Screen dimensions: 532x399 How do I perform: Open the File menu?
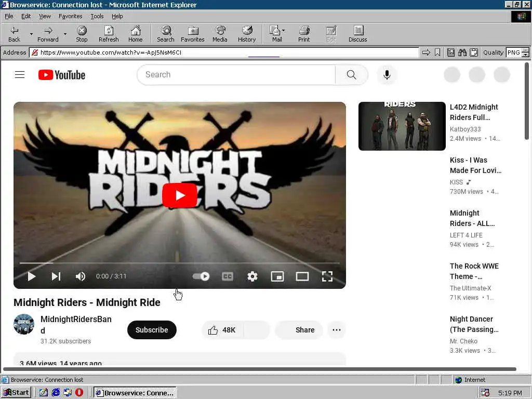pyautogui.click(x=9, y=16)
